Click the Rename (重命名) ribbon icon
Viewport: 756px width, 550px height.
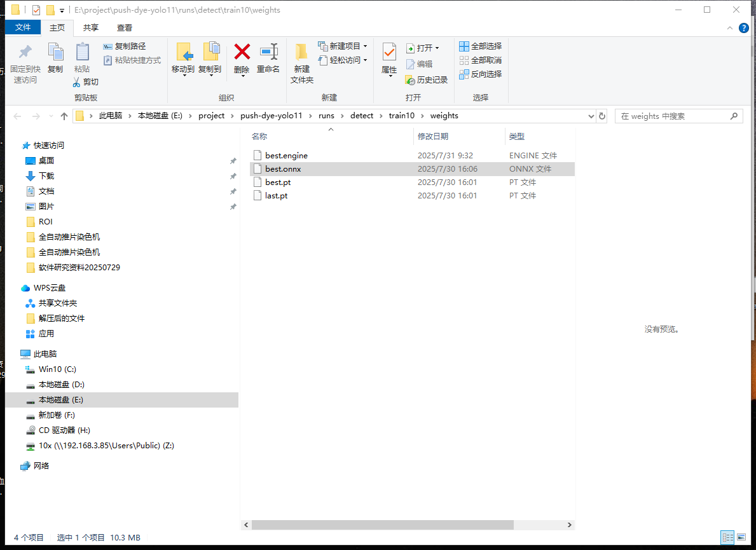268,52
